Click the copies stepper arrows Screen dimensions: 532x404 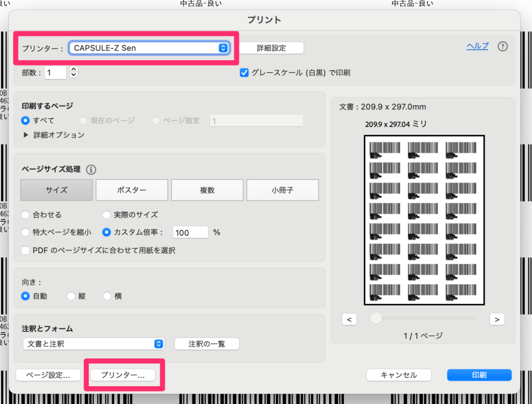tap(73, 73)
